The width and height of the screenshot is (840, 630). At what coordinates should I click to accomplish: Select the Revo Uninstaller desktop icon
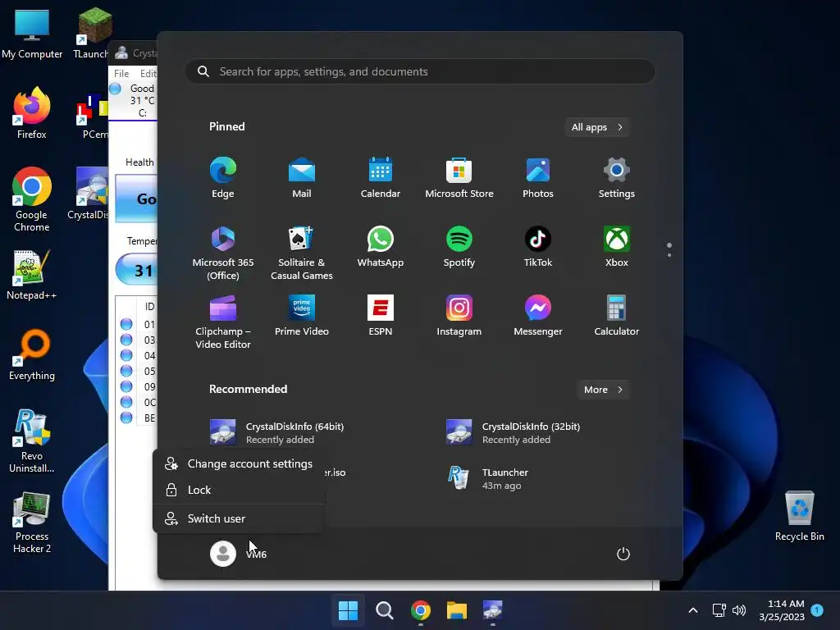pos(32,441)
